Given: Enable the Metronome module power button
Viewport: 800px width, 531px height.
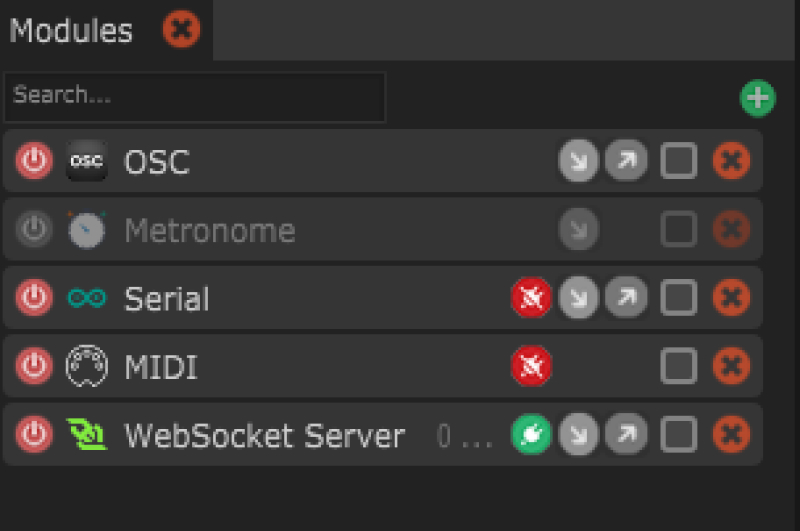Looking at the screenshot, I should 34,230.
